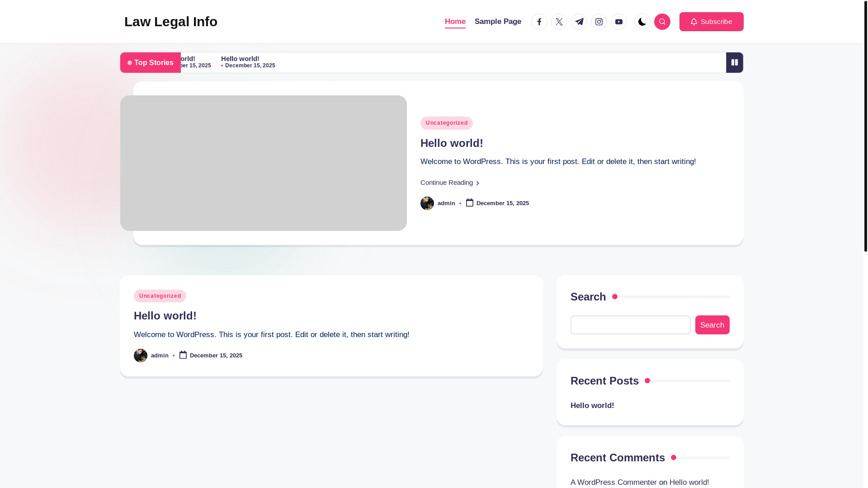The image size is (868, 488).
Task: Open the Twitter X social icon
Action: click(559, 22)
